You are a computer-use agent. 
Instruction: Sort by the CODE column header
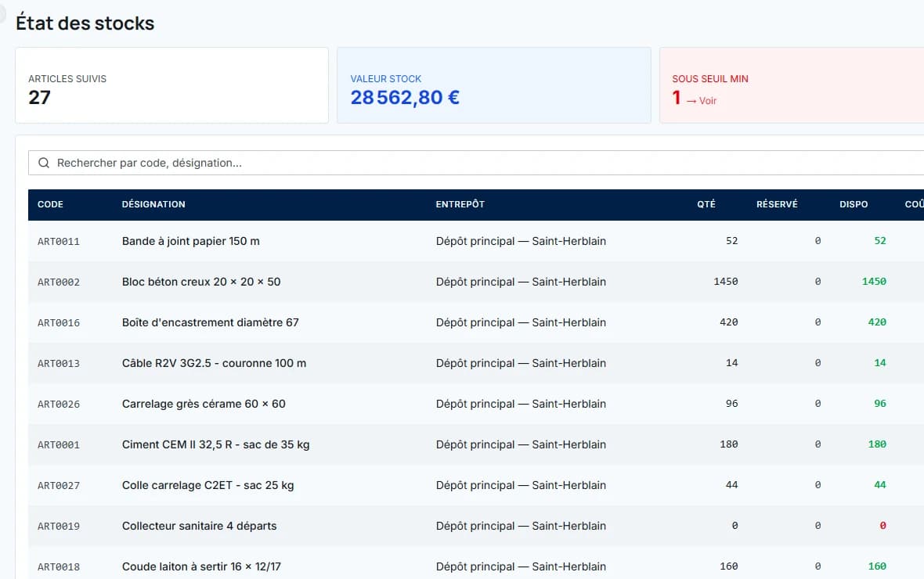(50, 204)
